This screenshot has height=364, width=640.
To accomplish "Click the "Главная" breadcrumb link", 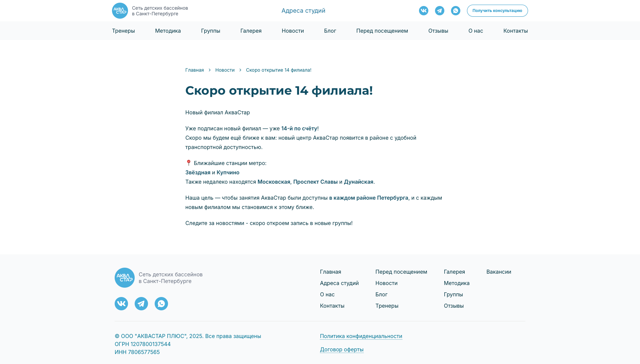I will pos(195,70).
